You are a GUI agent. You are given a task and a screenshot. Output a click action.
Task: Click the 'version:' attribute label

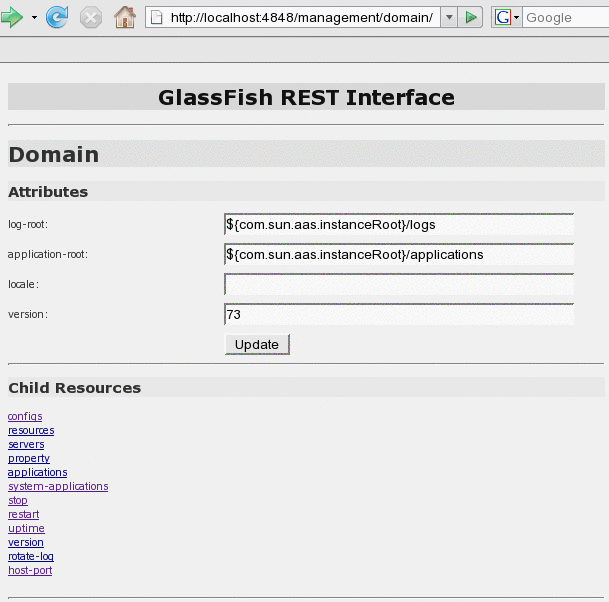28,314
